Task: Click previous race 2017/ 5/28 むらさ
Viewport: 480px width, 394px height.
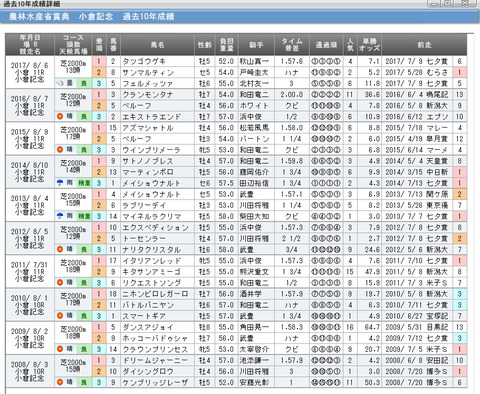Action: click(417, 72)
